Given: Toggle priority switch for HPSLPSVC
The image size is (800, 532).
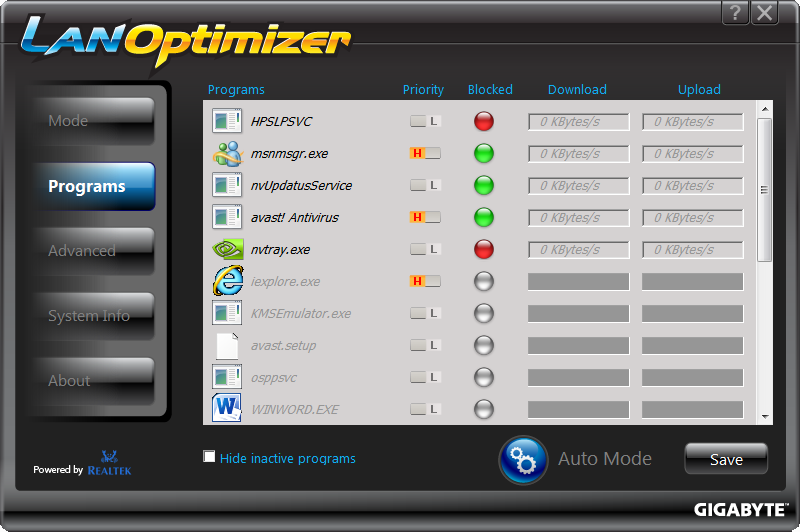Looking at the screenshot, I should click(425, 122).
